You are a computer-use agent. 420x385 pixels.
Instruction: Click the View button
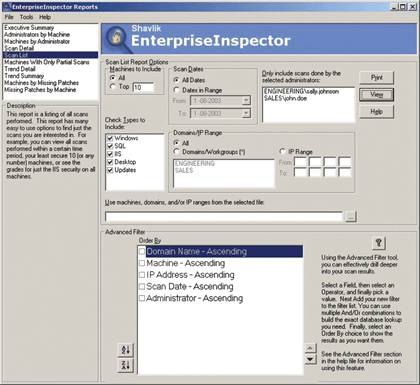pos(376,95)
